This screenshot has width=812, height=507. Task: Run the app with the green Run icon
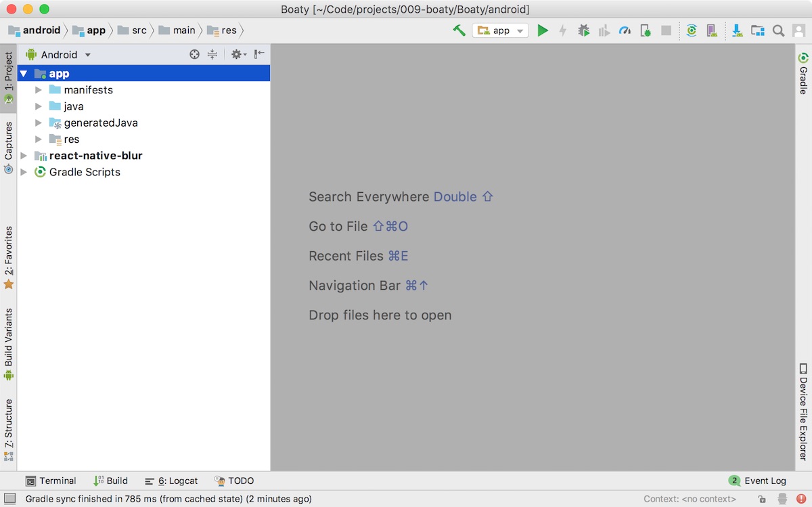[543, 30]
